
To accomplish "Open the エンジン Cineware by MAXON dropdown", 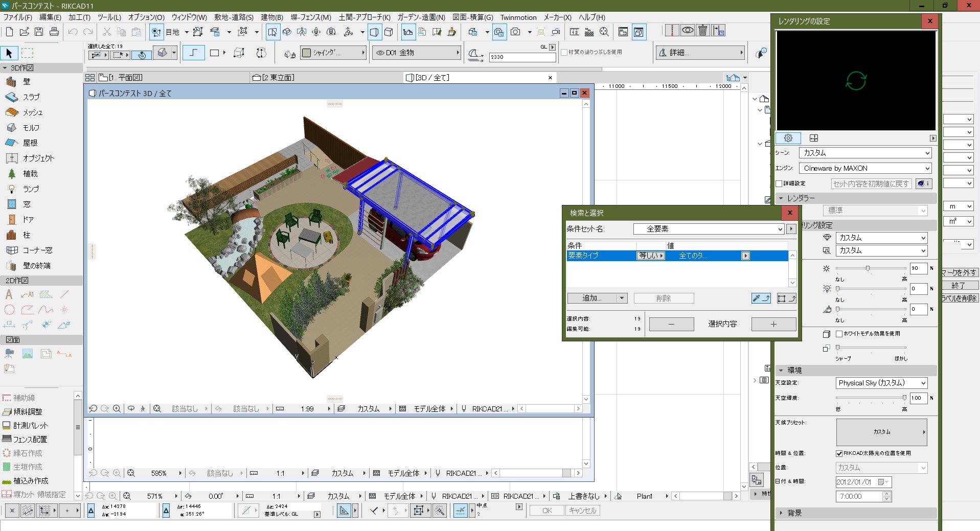I will pos(865,168).
